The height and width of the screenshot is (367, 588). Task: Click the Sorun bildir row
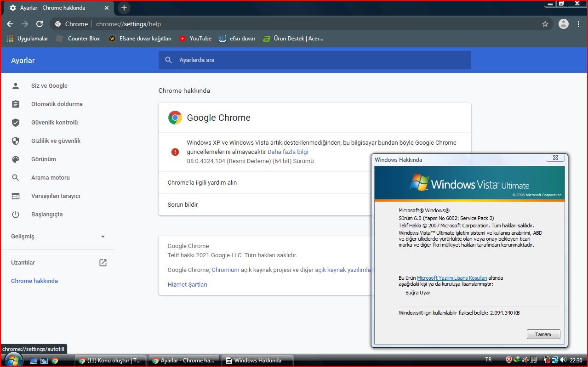click(265, 205)
